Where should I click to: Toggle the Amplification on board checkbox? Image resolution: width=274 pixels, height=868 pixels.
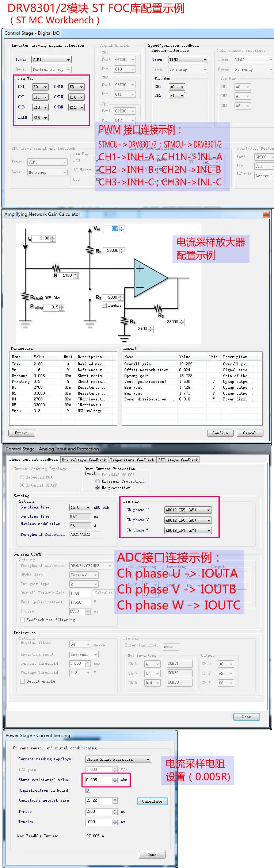88,790
